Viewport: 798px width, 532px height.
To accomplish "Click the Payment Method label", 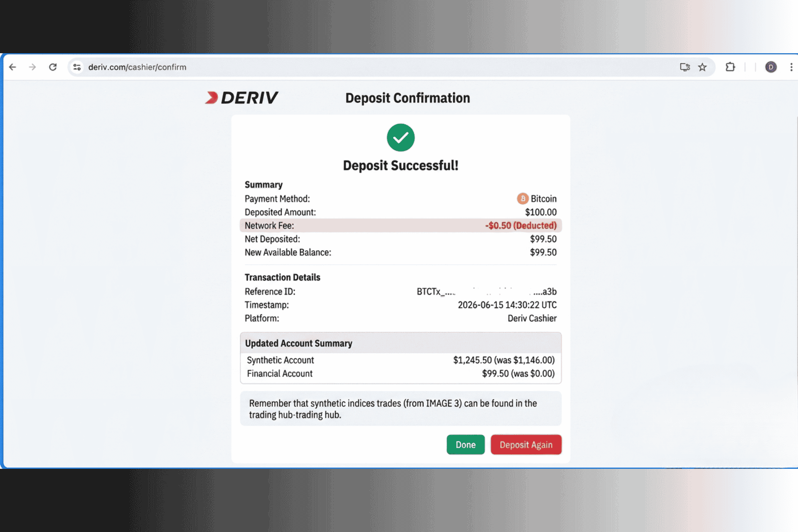I will coord(277,199).
